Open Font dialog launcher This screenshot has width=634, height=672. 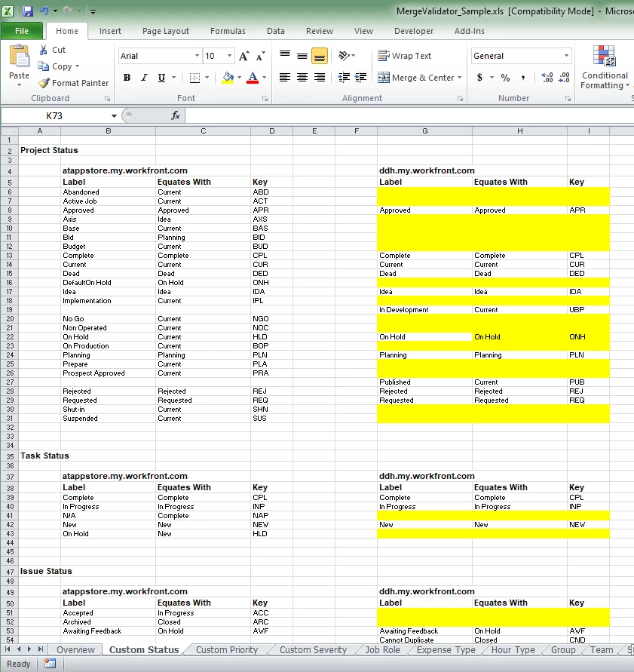265,99
